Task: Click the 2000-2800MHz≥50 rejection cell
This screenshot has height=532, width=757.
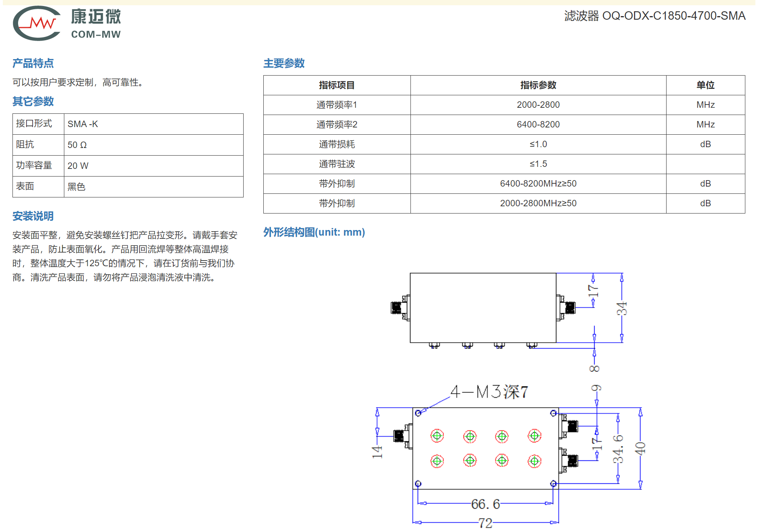Action: coord(538,203)
